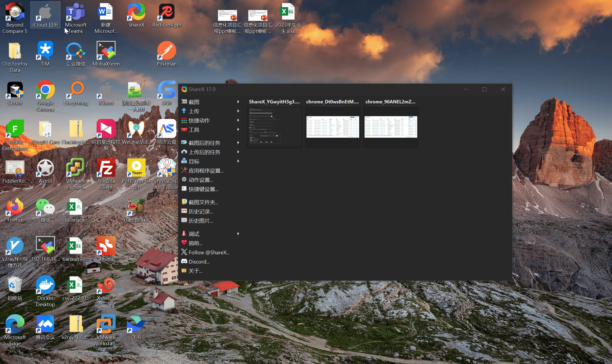
Task: Select the Astrill desktop icon
Action: 45,171
